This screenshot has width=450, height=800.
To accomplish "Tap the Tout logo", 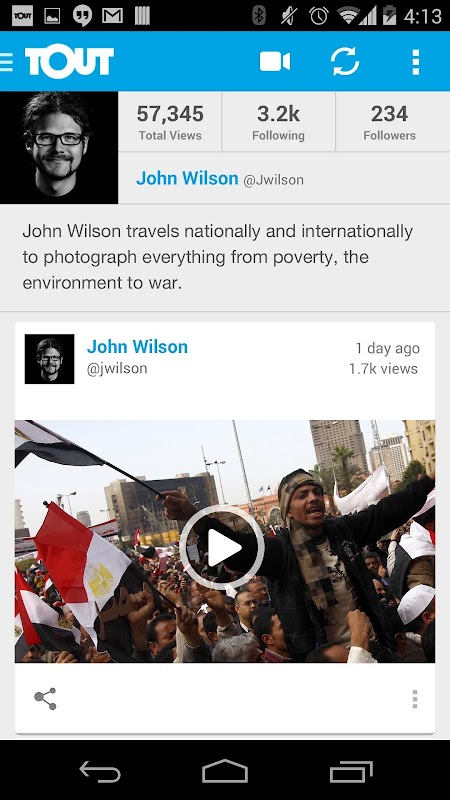I will click(69, 62).
